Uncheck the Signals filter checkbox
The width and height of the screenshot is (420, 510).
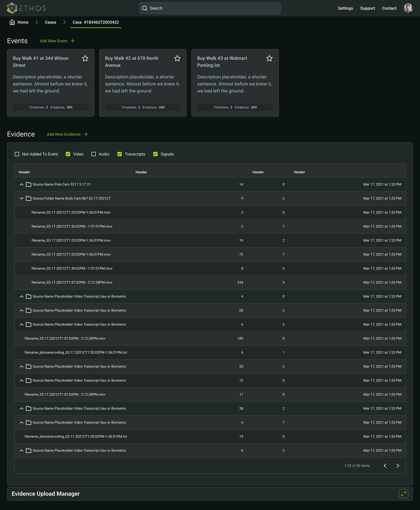pos(155,154)
